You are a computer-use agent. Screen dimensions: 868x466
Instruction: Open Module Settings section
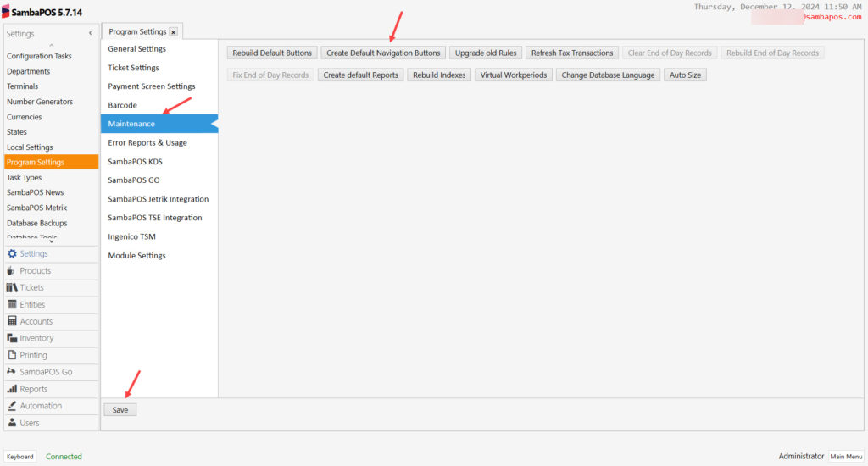[159, 256]
